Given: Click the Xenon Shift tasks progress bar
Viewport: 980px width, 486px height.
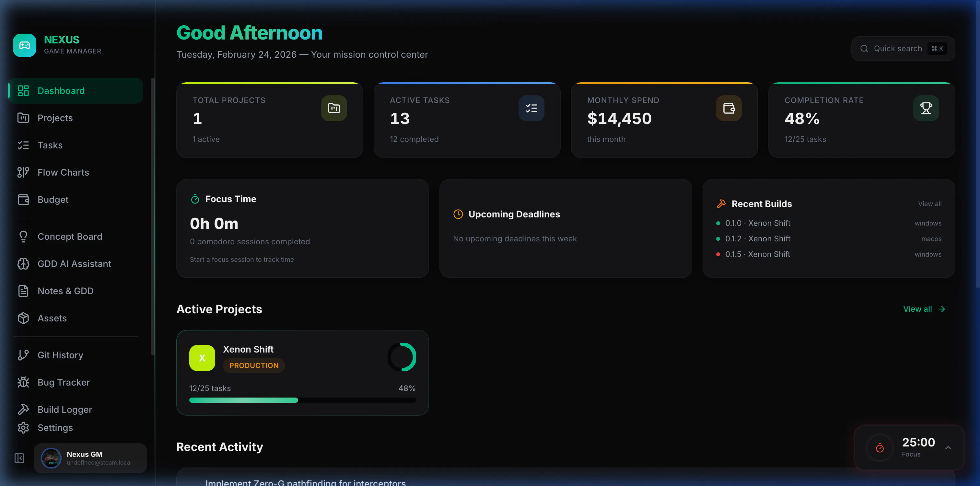Looking at the screenshot, I should click(302, 400).
